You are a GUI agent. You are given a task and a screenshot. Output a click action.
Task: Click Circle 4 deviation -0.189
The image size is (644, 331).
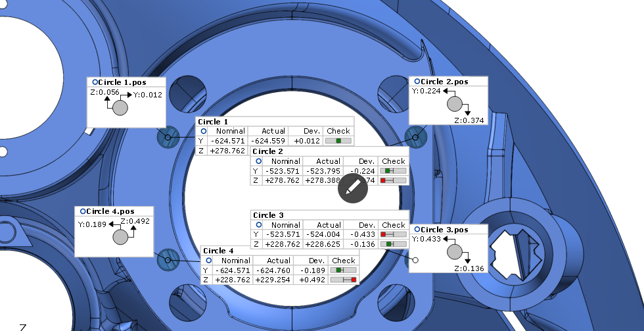click(x=313, y=270)
